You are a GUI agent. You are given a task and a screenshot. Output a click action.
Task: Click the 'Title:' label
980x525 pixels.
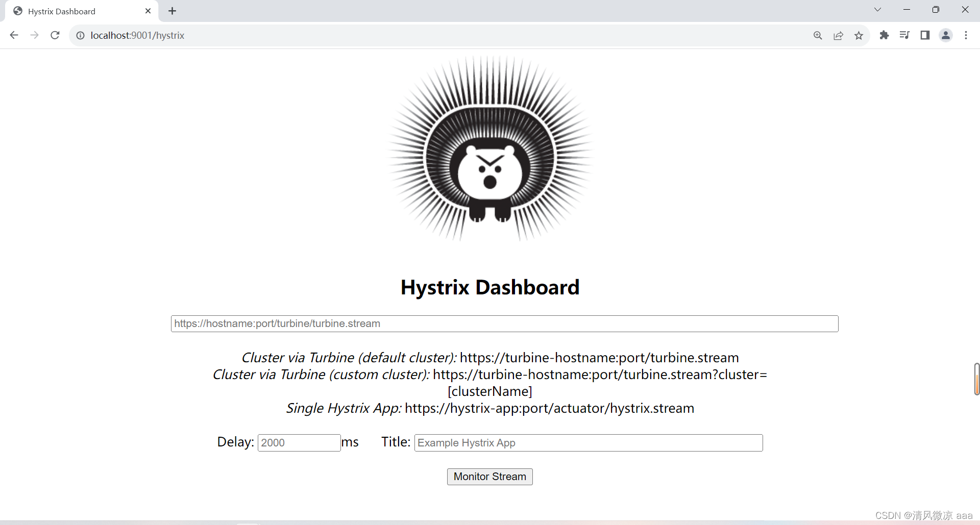pyautogui.click(x=396, y=442)
